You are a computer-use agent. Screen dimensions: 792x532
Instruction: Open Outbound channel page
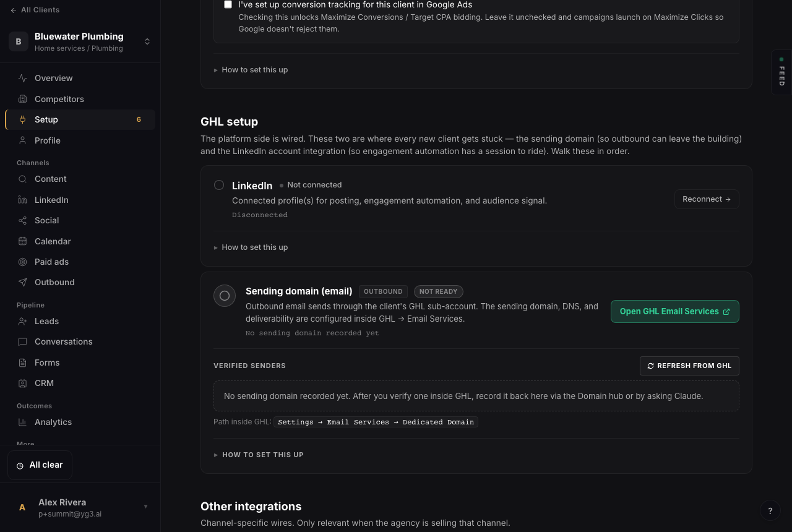tap(80, 282)
